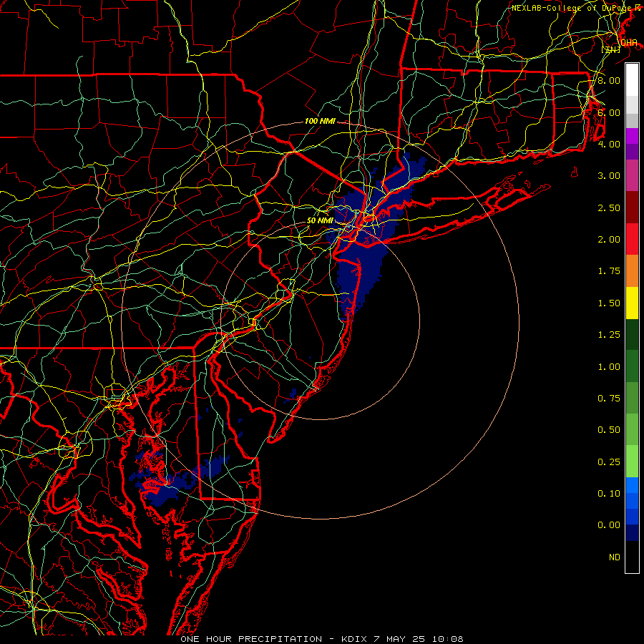Select the 2.50 legend value
This screenshot has width=644, height=644.
(x=609, y=208)
